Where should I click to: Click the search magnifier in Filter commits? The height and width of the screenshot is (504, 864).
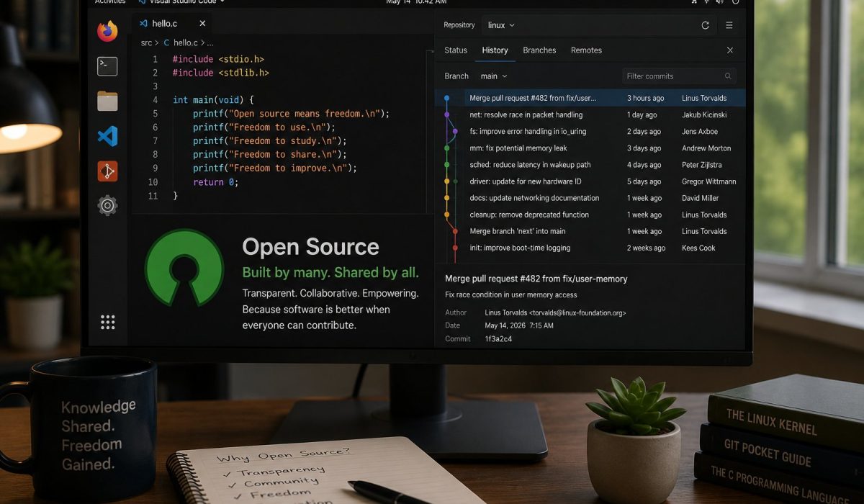click(728, 76)
